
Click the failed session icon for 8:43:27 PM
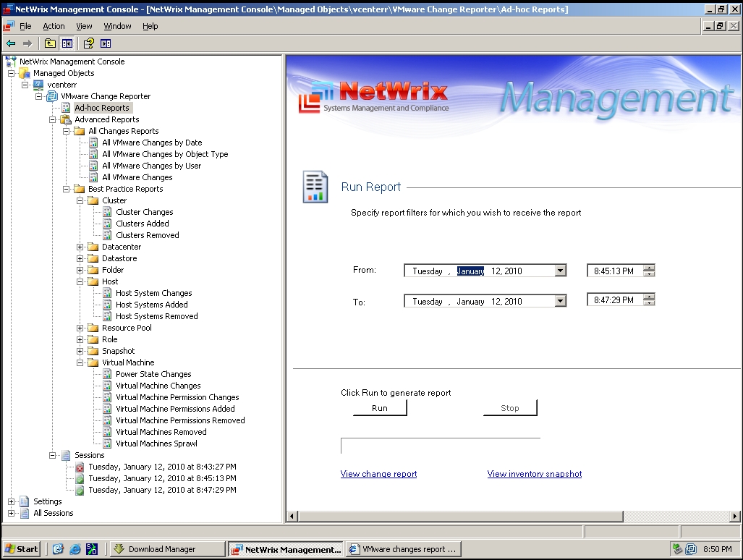tap(80, 467)
